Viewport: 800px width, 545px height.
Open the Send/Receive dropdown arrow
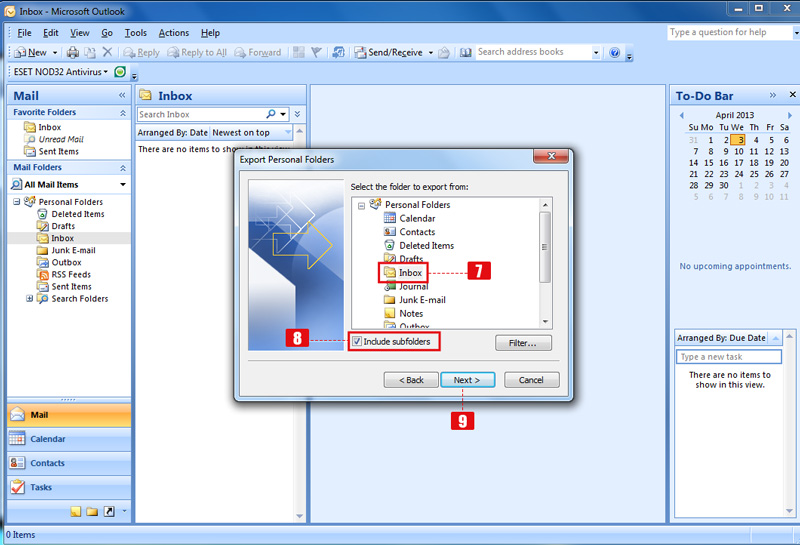tap(431, 52)
